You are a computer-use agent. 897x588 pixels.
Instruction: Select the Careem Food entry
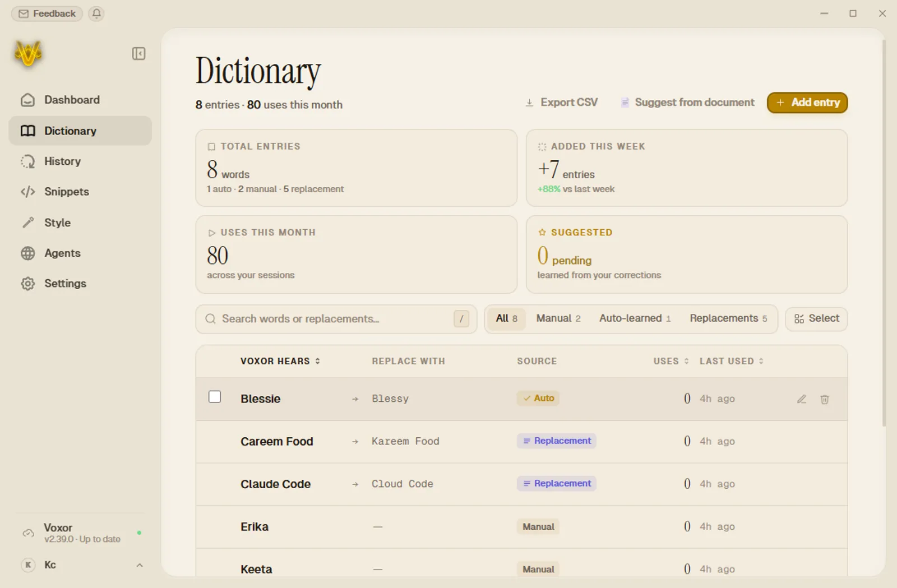521,442
